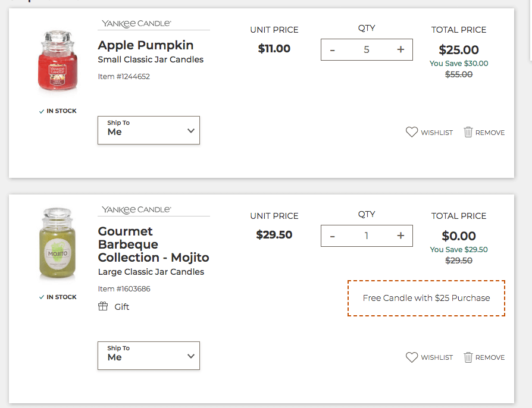Click the trash Remove icon for Apple Pumpkin
The width and height of the screenshot is (532, 408).
[x=468, y=132]
